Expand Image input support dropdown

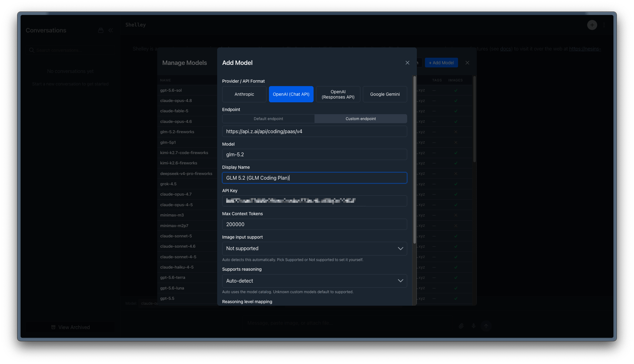pos(315,248)
